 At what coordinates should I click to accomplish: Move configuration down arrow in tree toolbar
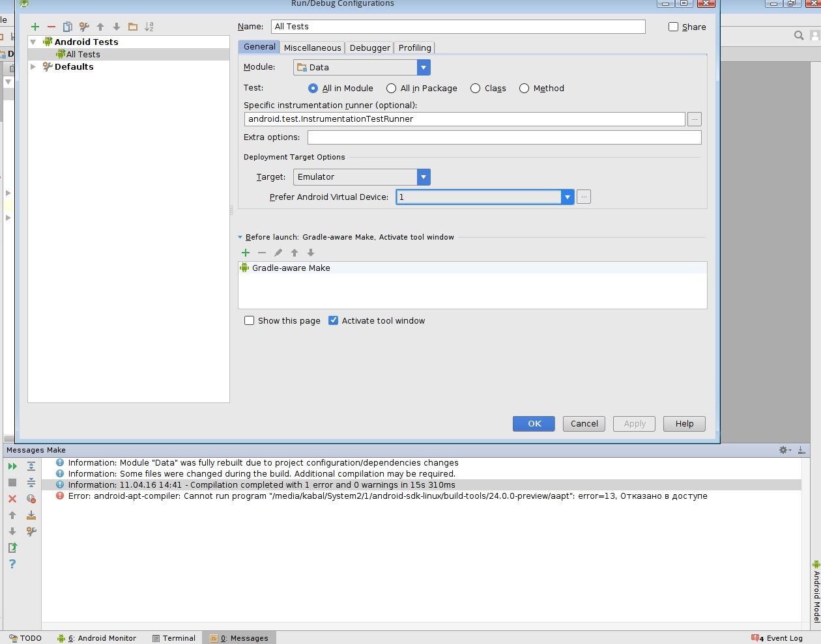click(x=117, y=27)
